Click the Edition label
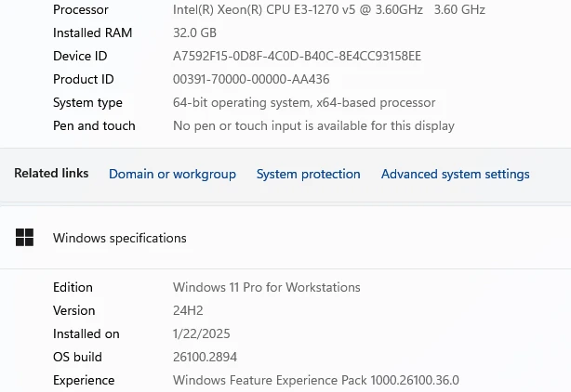The height and width of the screenshot is (392, 571). 73,287
